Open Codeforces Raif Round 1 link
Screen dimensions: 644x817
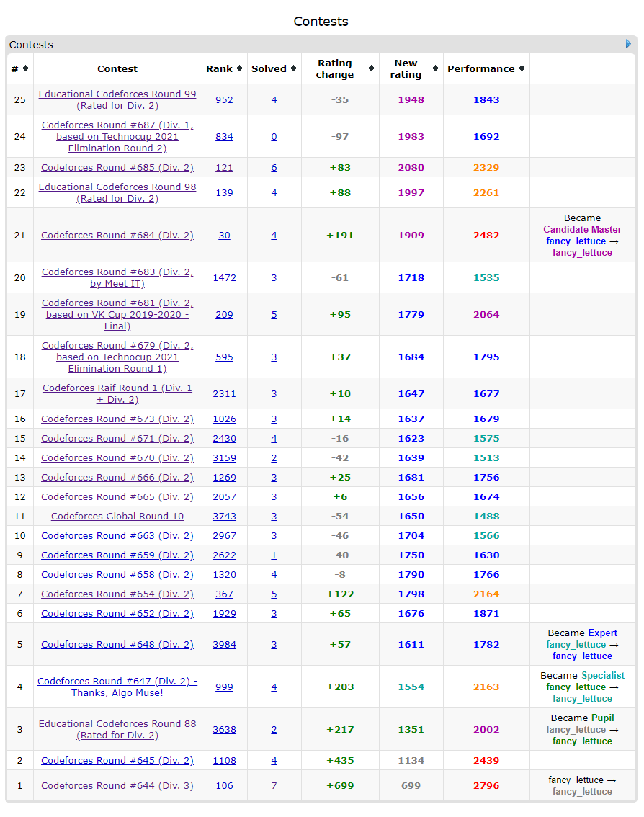point(117,393)
